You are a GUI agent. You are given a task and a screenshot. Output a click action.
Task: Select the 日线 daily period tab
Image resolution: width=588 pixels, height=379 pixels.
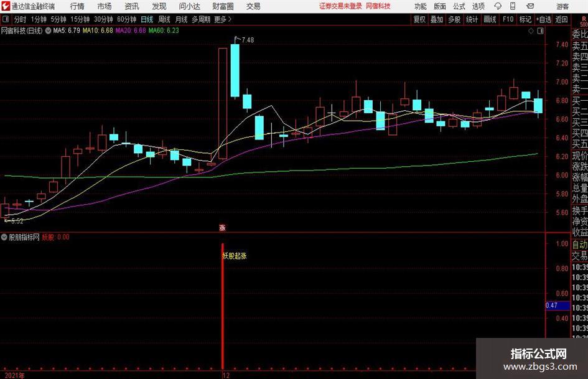[147, 19]
